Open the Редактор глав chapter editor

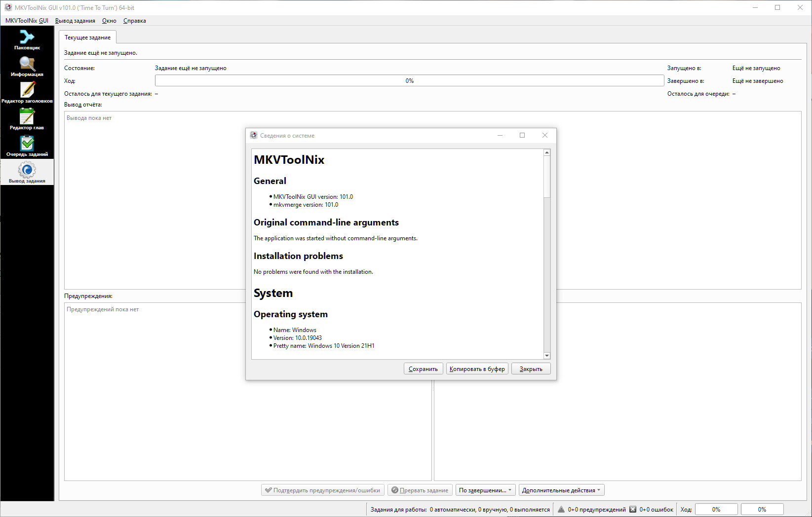(27, 120)
